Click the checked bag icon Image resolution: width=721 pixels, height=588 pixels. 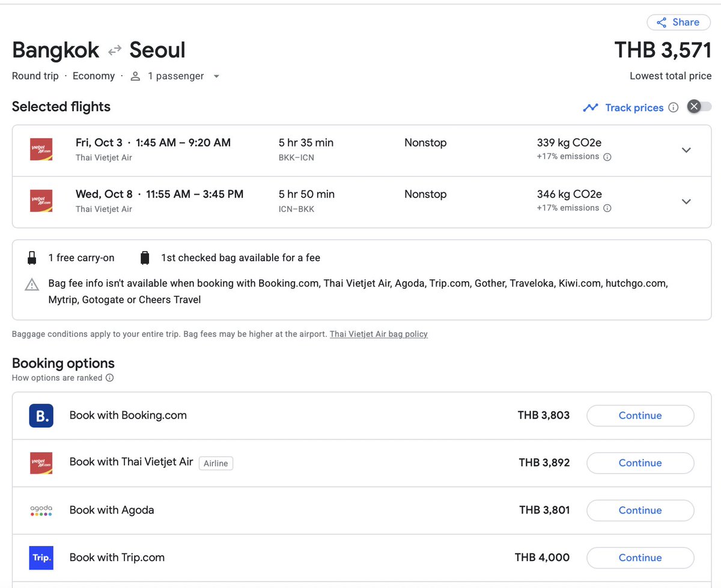(x=145, y=257)
